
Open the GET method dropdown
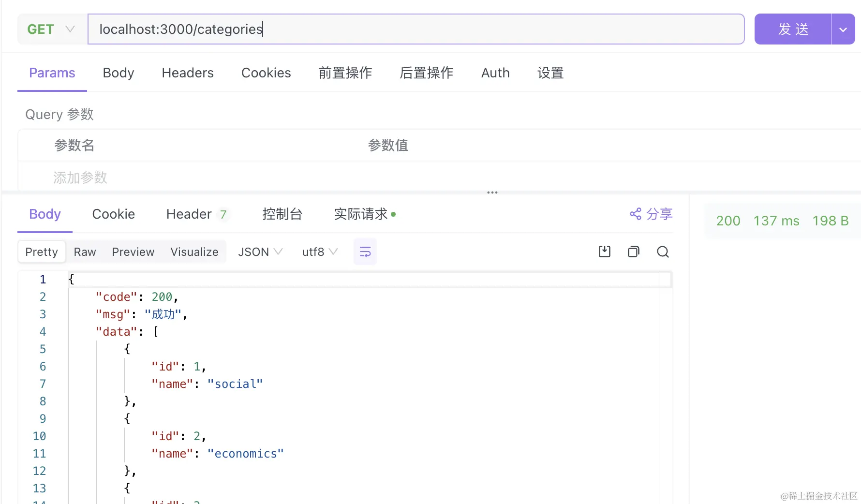51,30
